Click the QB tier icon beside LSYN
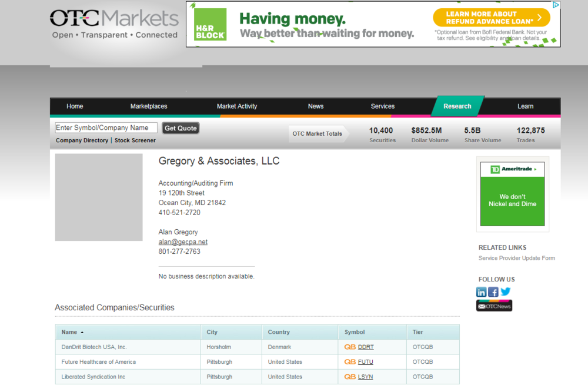Viewport: 588px width, 389px height. [x=350, y=377]
